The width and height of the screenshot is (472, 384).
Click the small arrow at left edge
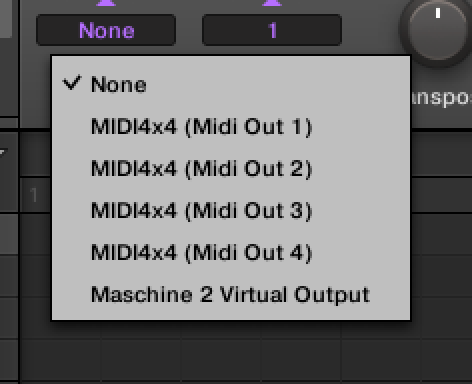pyautogui.click(x=3, y=153)
